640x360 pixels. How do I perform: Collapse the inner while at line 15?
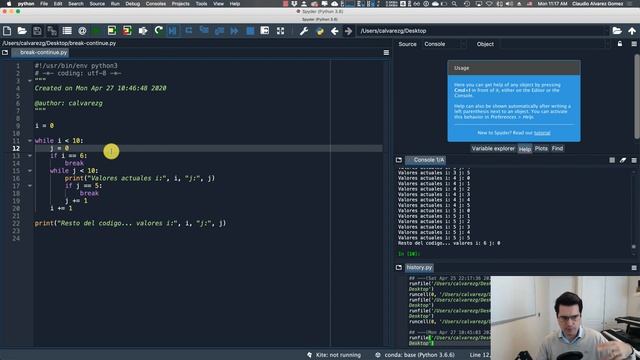pyautogui.click(x=30, y=171)
